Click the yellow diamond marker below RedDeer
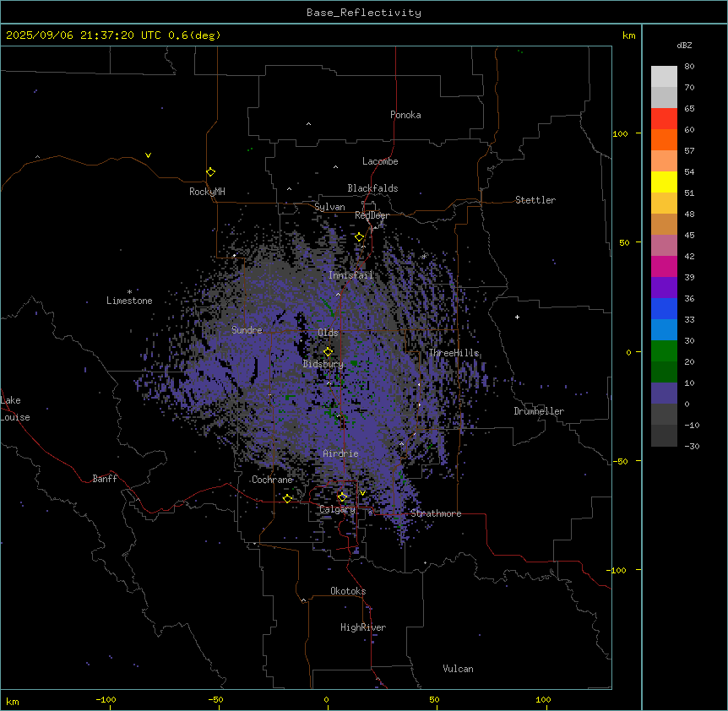The width and height of the screenshot is (728, 711). pos(360,237)
